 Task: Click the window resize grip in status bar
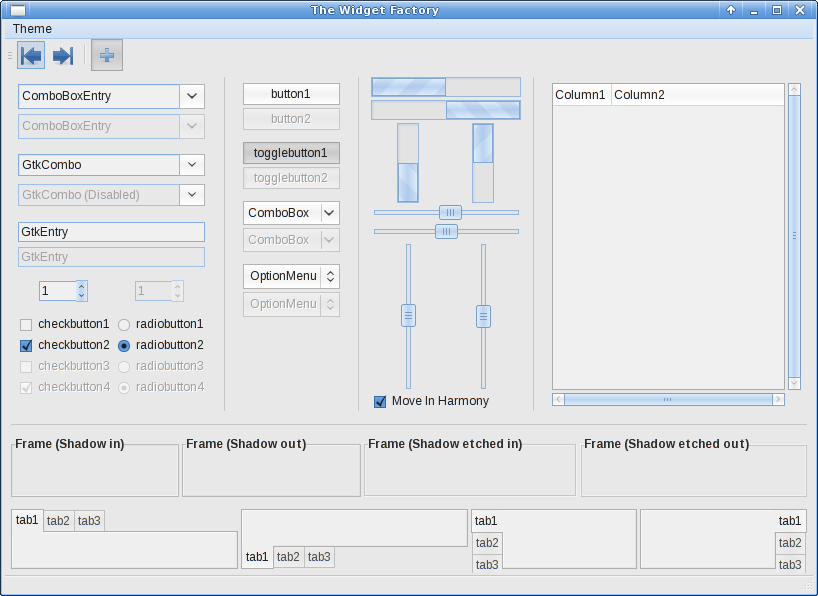[x=808, y=586]
